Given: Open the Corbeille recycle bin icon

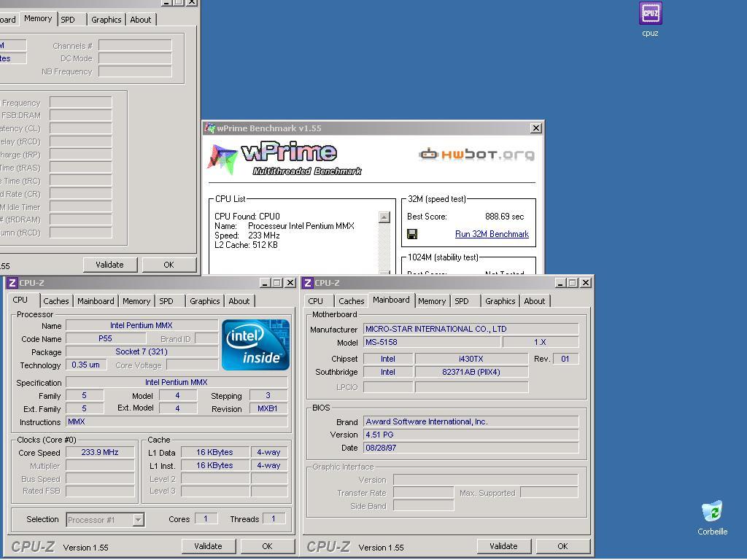Looking at the screenshot, I should pyautogui.click(x=712, y=511).
